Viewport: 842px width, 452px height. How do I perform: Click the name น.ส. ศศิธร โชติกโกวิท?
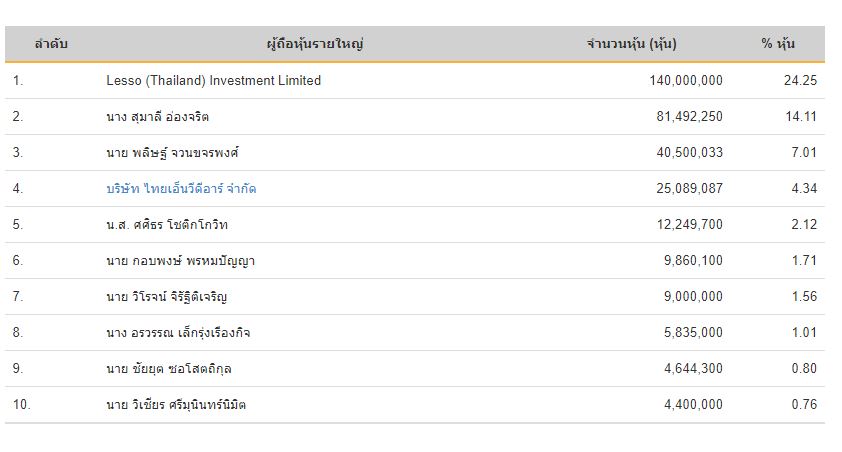click(x=167, y=224)
